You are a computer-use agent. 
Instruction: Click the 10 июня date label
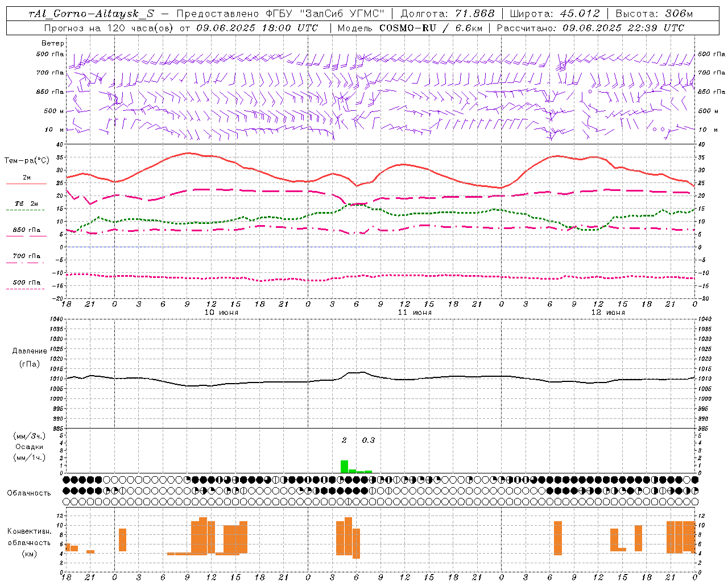tap(221, 313)
